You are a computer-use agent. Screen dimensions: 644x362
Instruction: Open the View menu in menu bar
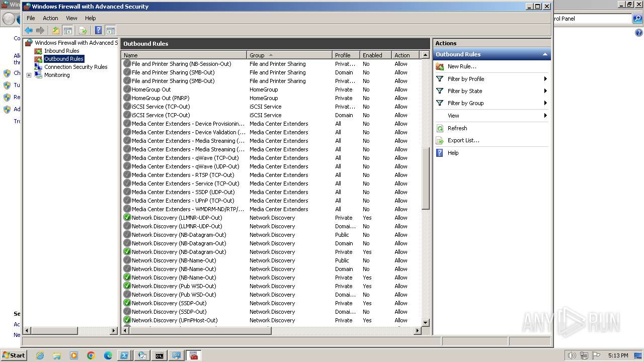pyautogui.click(x=71, y=18)
